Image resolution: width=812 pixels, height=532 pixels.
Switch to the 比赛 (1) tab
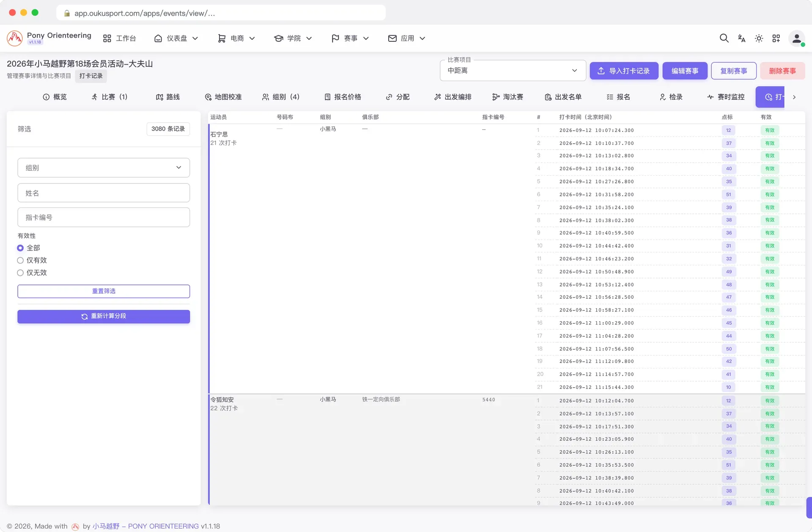coord(110,97)
